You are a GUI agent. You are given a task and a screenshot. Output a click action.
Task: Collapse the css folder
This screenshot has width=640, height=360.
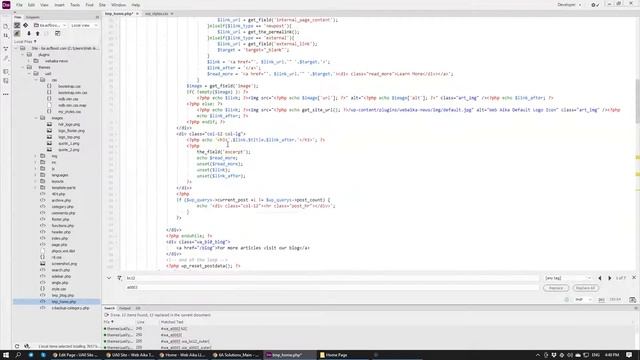point(36,80)
